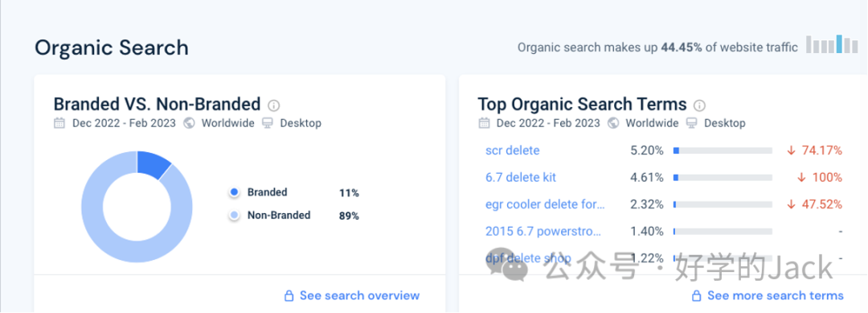Click calendar icon in Branded card
This screenshot has width=868, height=313.
pyautogui.click(x=59, y=123)
